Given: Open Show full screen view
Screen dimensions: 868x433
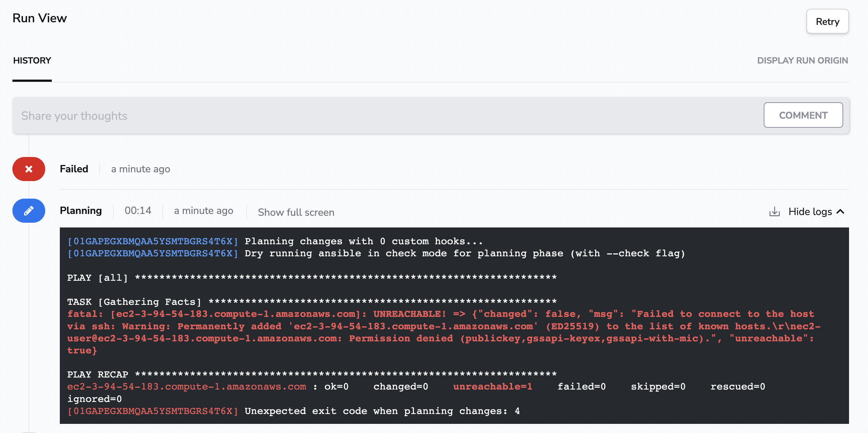Looking at the screenshot, I should click(x=296, y=212).
